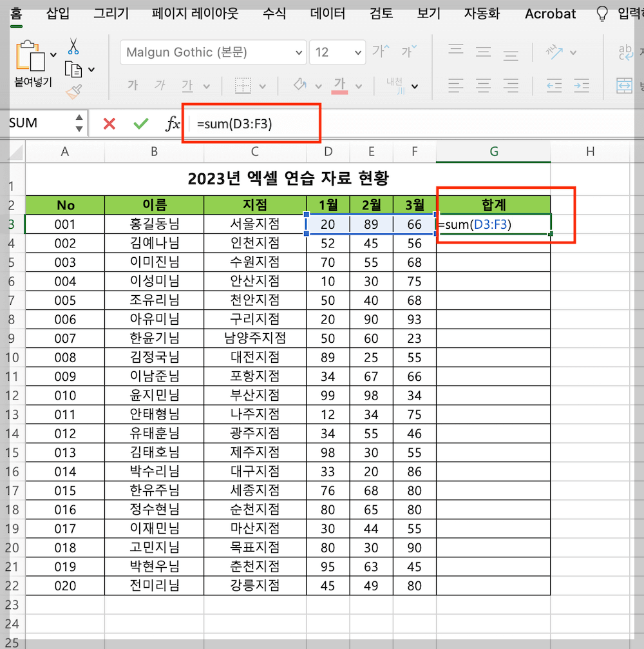Open the Insert Function fx icon
Screen dimensions: 644x649
[x=172, y=123]
